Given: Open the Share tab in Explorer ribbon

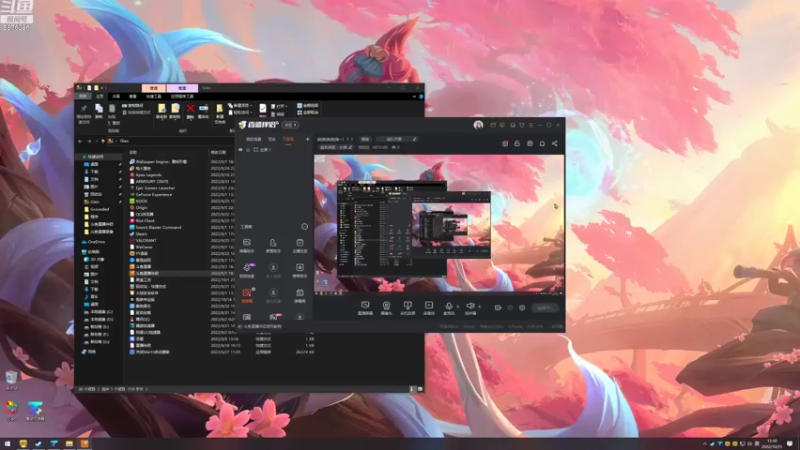Looking at the screenshot, I should pos(116,96).
